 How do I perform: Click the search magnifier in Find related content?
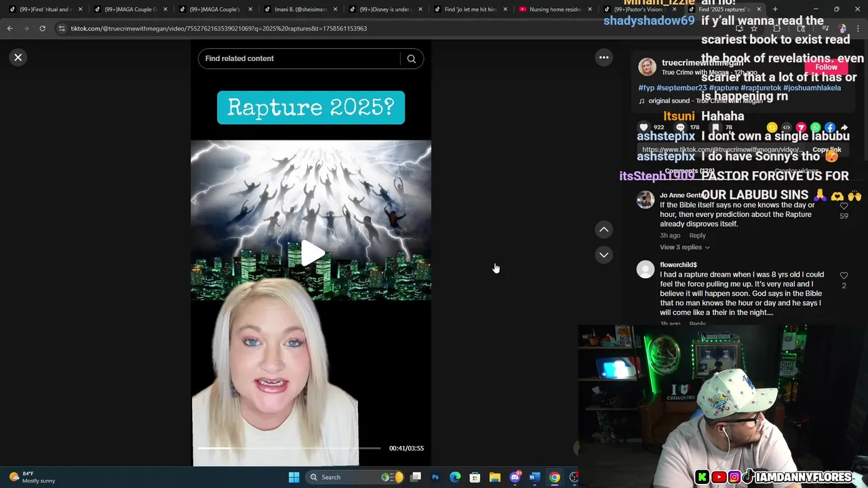pos(411,58)
